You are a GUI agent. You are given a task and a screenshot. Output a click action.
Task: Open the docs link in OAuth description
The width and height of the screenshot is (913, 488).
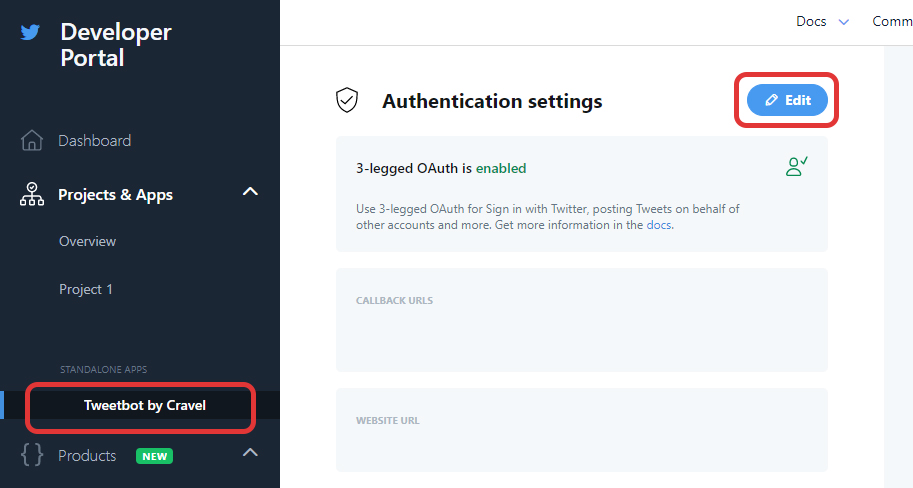(659, 225)
